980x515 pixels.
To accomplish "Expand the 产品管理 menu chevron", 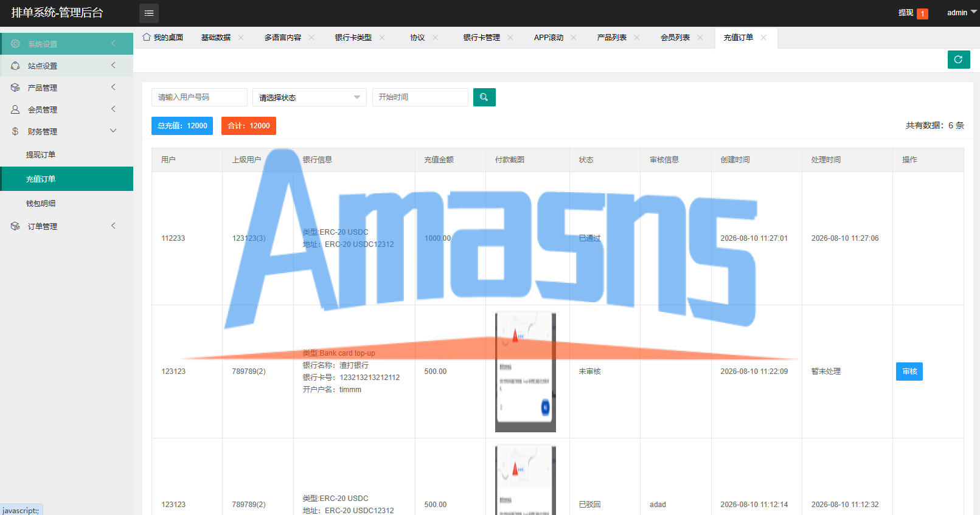I will pos(113,87).
